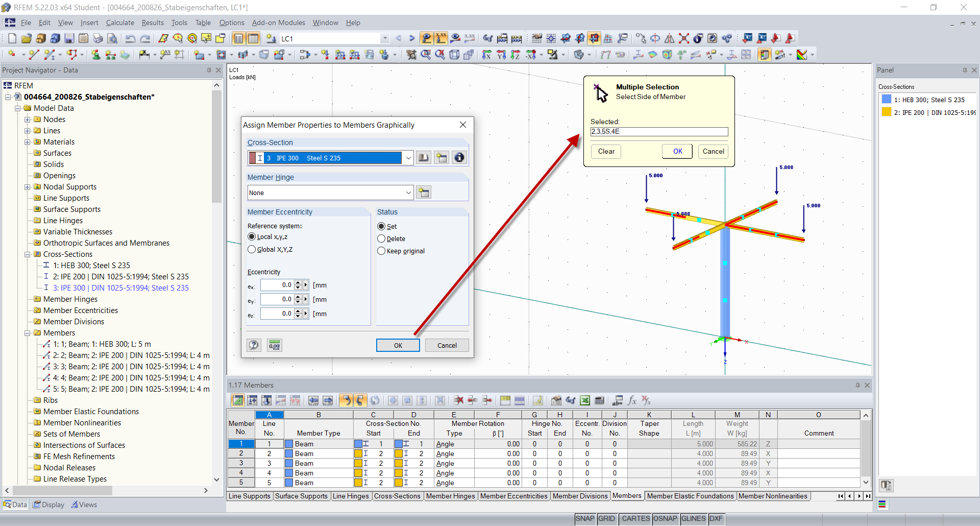The height and width of the screenshot is (526, 980).
Task: Click Cancel in the Assign Member Properties dialog
Action: point(447,345)
